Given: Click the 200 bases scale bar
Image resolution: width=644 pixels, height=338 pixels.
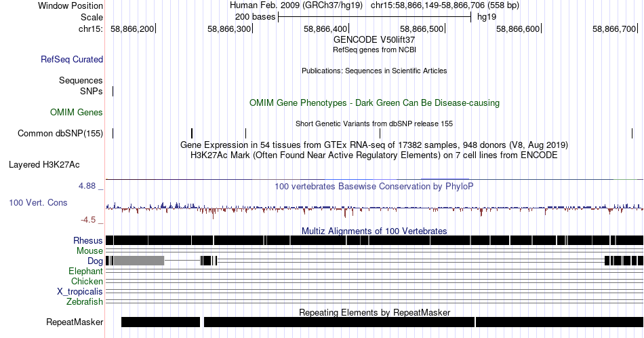Looking at the screenshot, I should point(375,17).
